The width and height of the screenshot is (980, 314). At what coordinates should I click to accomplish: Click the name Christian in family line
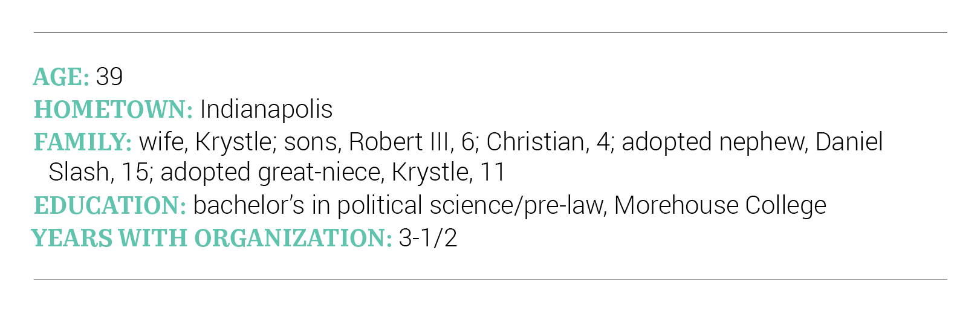pos(535,142)
